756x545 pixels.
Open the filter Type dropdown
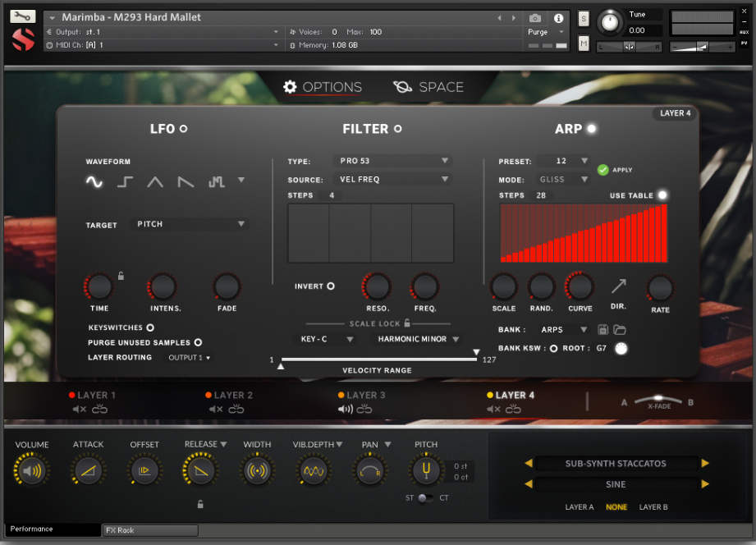[392, 161]
